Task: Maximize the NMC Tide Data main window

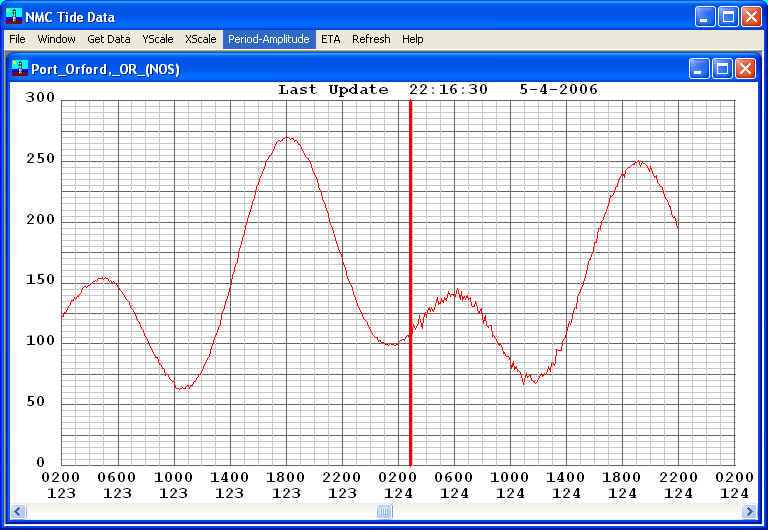Action: 729,16
